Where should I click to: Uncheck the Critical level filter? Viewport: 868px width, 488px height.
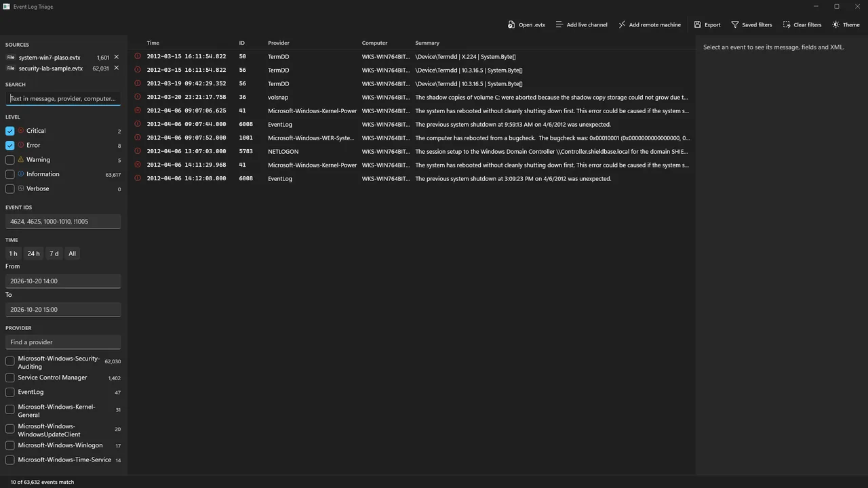point(10,131)
